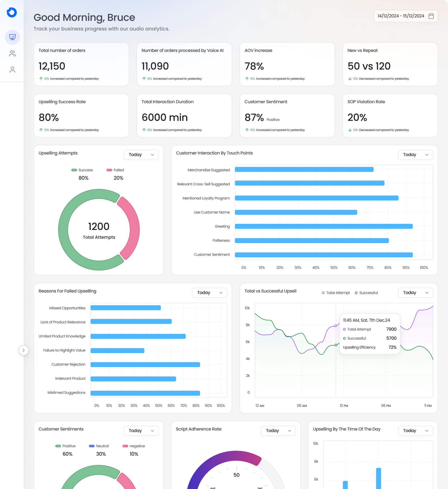Click the AOV increase card
The image size is (448, 489).
[287, 64]
